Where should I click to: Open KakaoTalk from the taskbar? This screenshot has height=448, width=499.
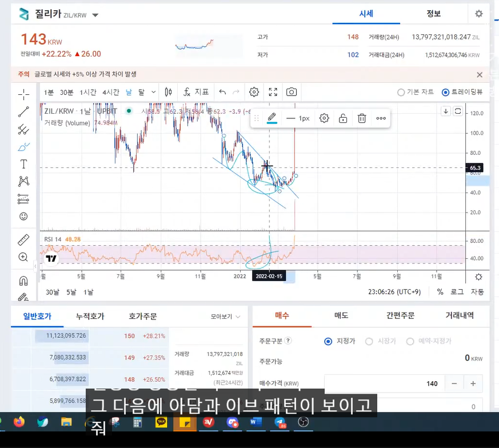click(x=161, y=422)
